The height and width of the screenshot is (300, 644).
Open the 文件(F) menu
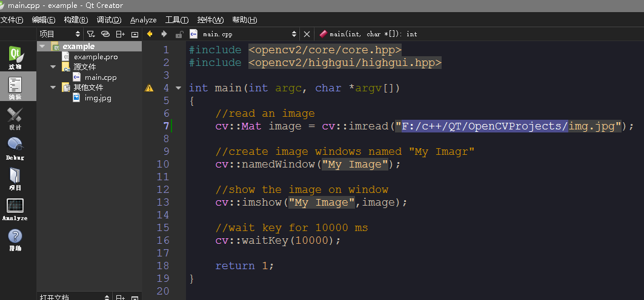click(12, 20)
